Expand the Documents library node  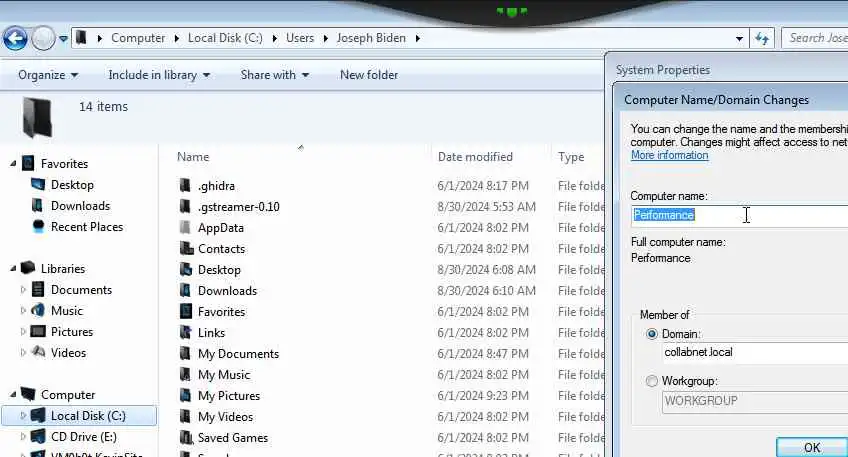pos(23,290)
